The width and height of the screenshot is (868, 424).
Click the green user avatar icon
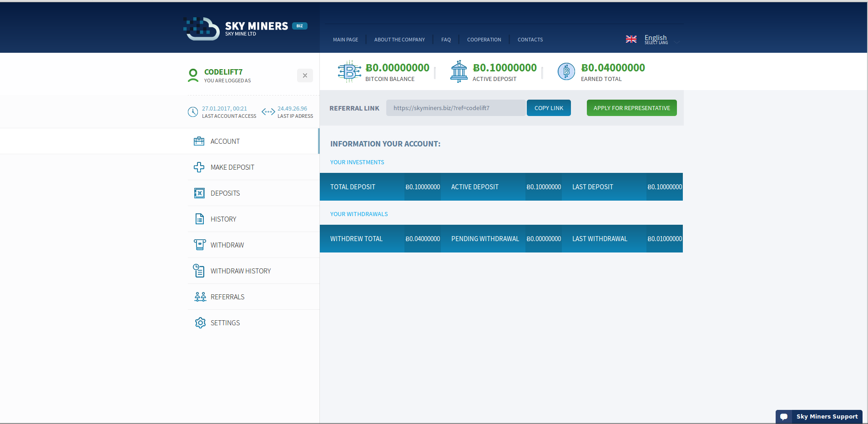193,76
